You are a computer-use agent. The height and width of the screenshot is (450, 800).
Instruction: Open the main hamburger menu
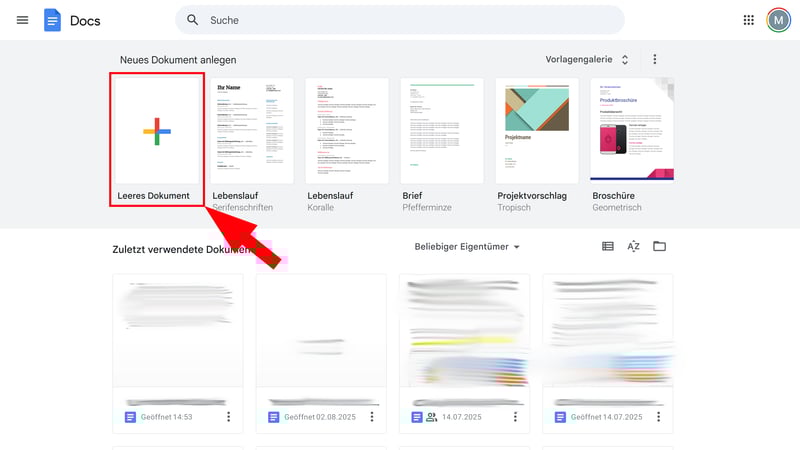pyautogui.click(x=22, y=20)
